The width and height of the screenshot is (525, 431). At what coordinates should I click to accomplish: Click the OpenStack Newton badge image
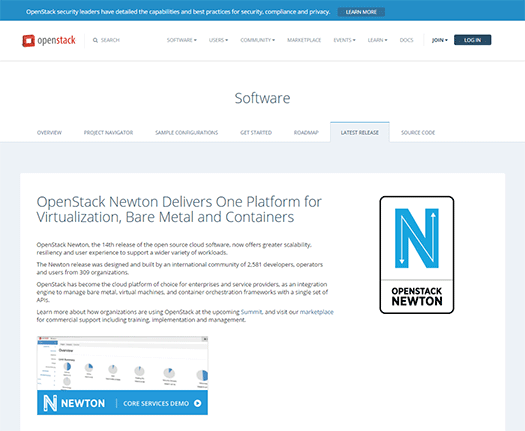(x=417, y=255)
